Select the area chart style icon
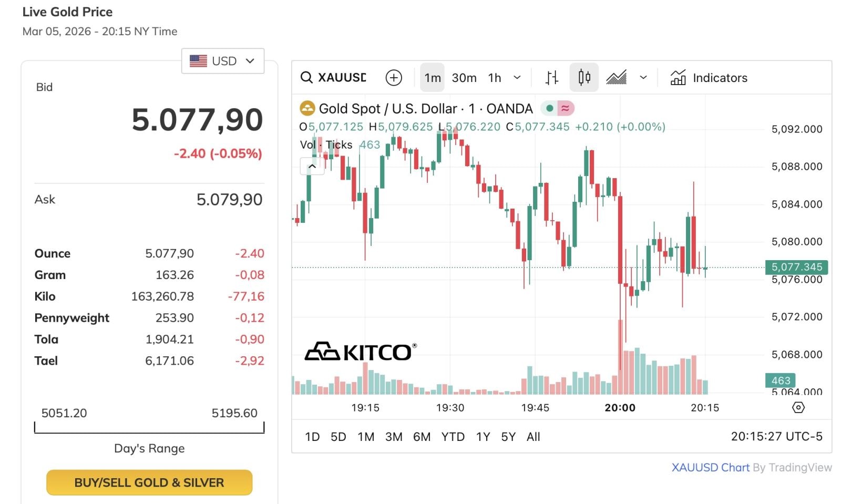This screenshot has height=504, width=841. click(x=616, y=78)
